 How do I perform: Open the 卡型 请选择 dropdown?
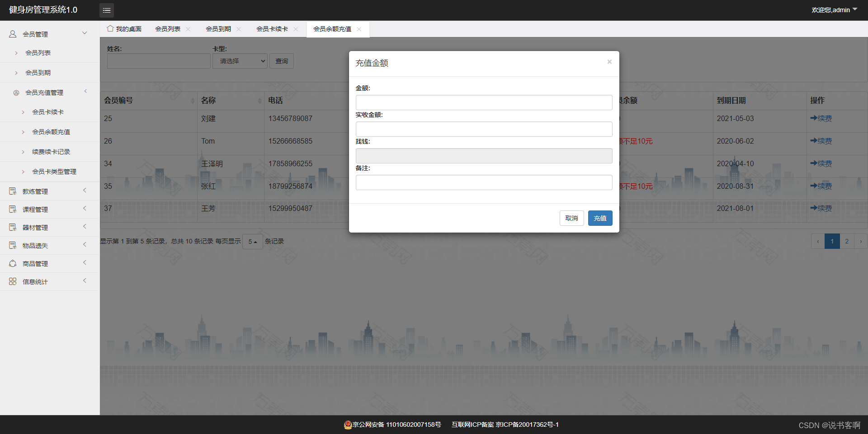240,61
